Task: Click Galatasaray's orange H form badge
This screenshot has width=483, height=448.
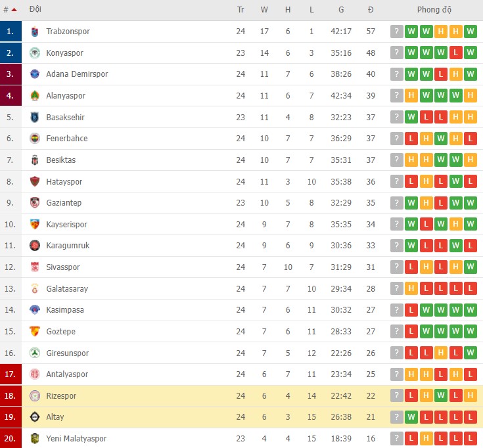Action: [x=411, y=289]
